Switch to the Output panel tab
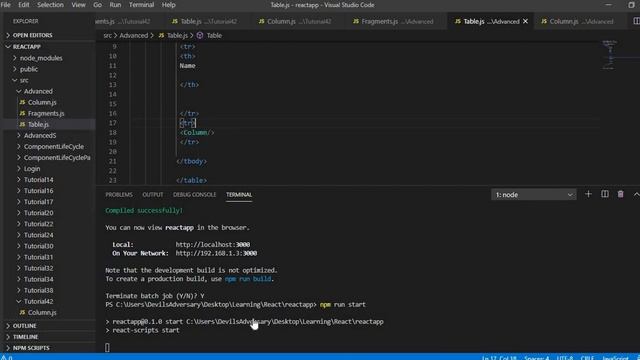640x360 pixels. 153,195
